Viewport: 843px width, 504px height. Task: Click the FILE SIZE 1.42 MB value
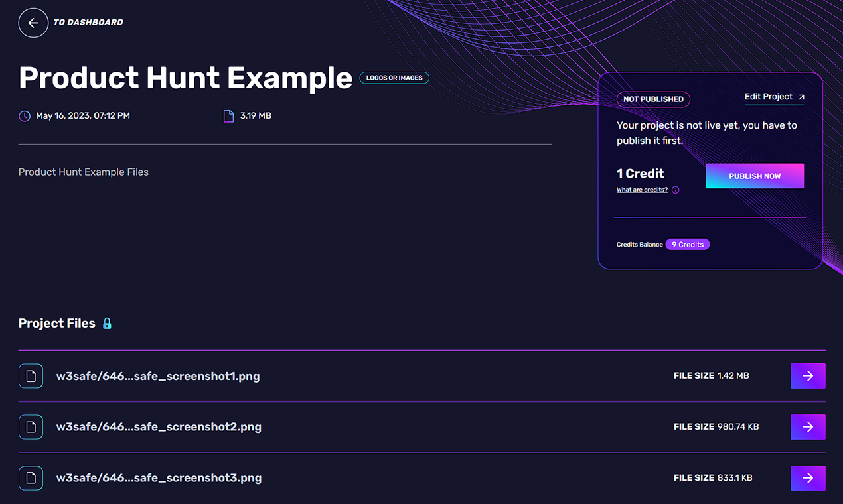[x=711, y=376]
